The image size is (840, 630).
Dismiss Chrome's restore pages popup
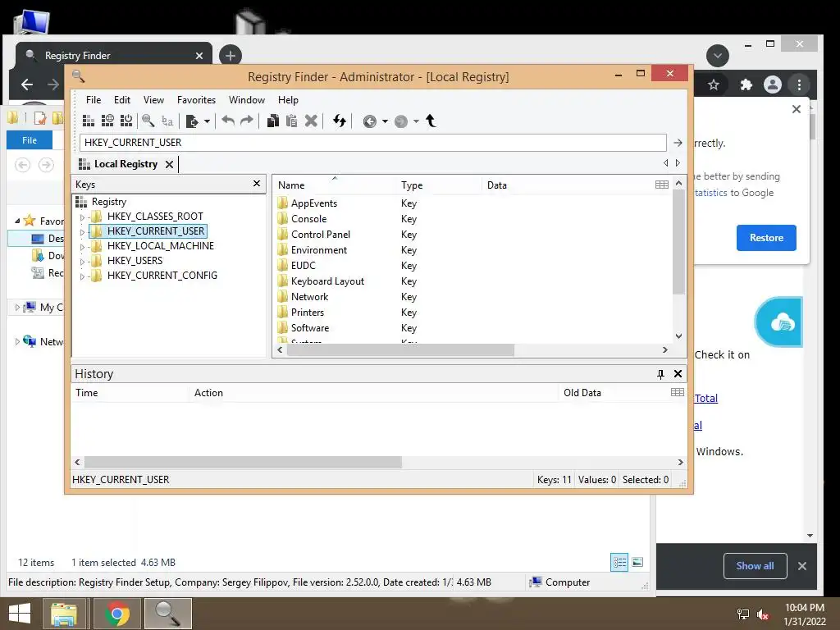(797, 109)
